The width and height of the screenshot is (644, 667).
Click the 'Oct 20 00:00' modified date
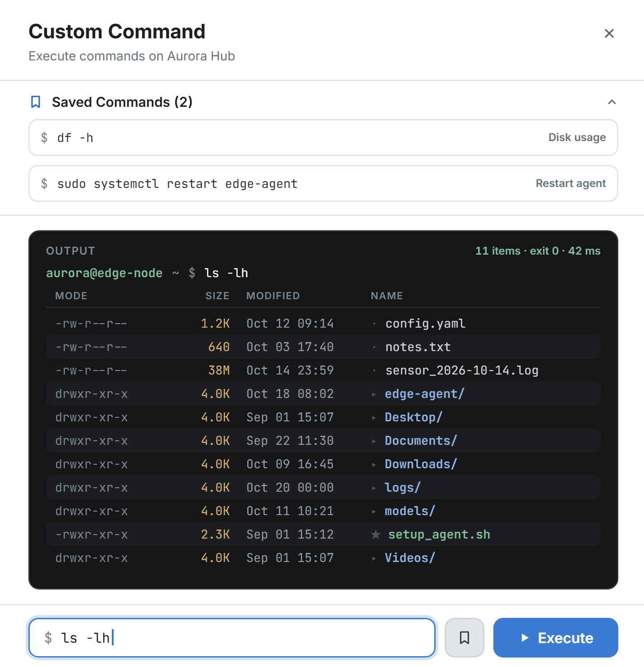click(290, 488)
